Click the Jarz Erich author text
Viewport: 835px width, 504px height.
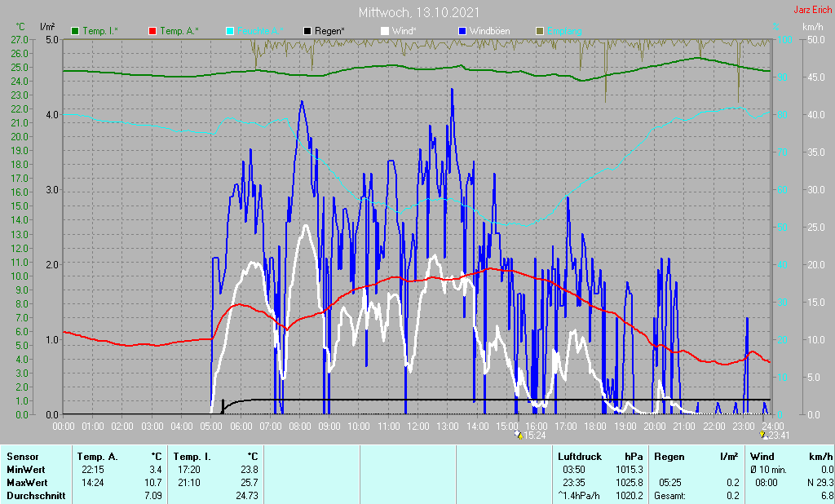click(812, 10)
